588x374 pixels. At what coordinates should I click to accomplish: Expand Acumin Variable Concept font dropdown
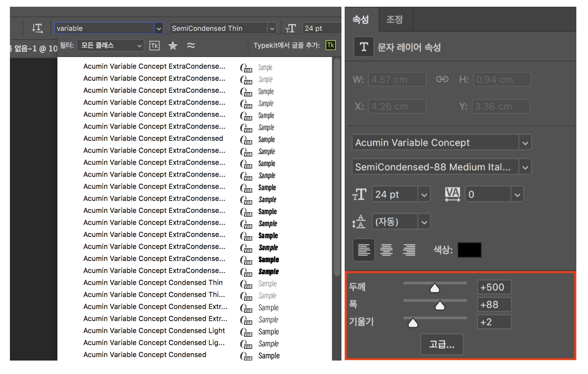pyautogui.click(x=525, y=143)
